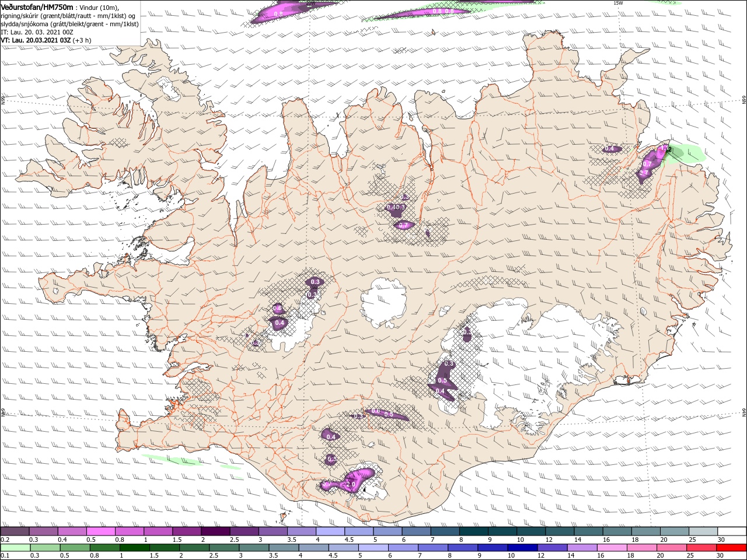The height and width of the screenshot is (560, 747).
Task: Select the 3 swatch in upper legend row
Action: 273,531
